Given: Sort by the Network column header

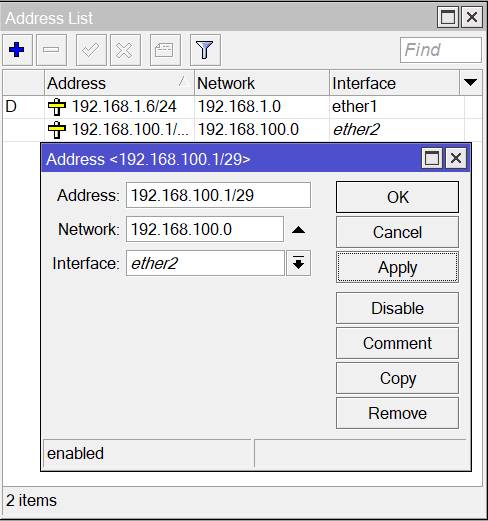Looking at the screenshot, I should click(x=262, y=83).
